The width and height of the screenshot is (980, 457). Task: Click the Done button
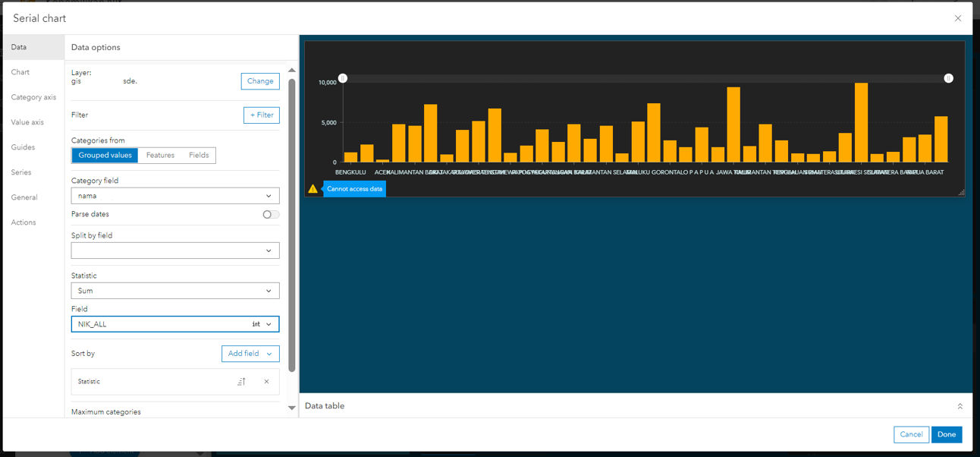(x=947, y=434)
